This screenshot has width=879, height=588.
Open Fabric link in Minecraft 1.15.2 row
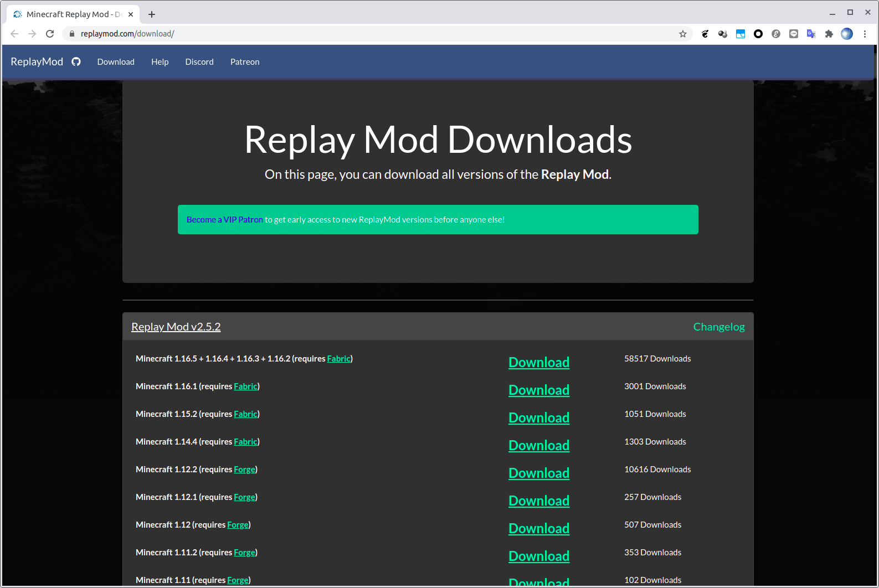245,414
